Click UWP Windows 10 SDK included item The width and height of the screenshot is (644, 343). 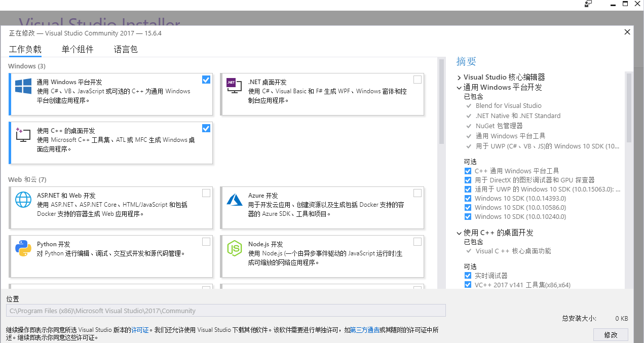point(547,146)
